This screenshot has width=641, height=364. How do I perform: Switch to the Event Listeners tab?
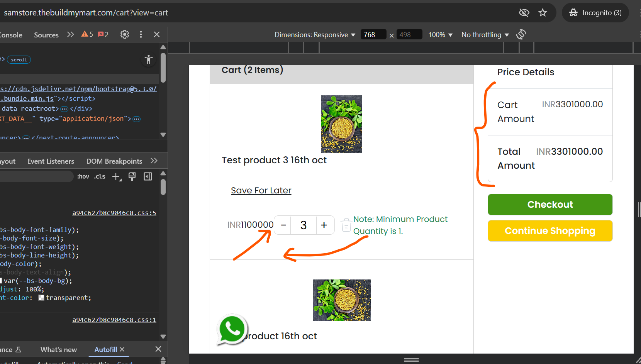pos(51,161)
